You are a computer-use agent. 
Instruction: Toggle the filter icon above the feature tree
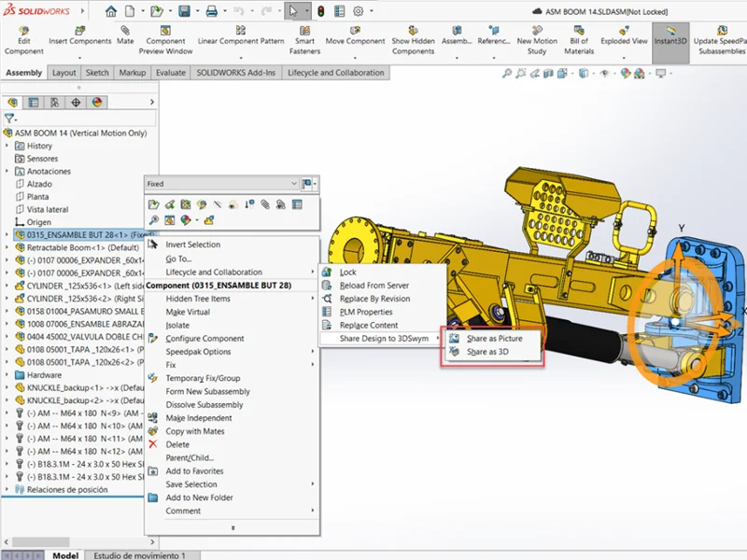[9, 119]
